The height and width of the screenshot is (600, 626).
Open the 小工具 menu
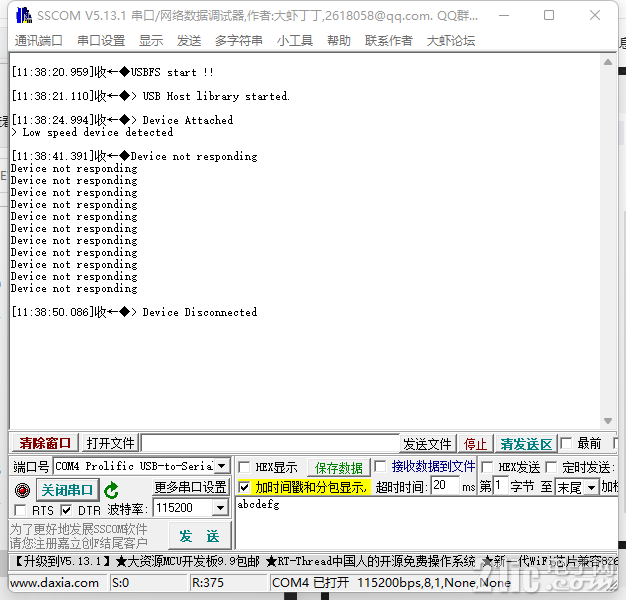[x=295, y=41]
